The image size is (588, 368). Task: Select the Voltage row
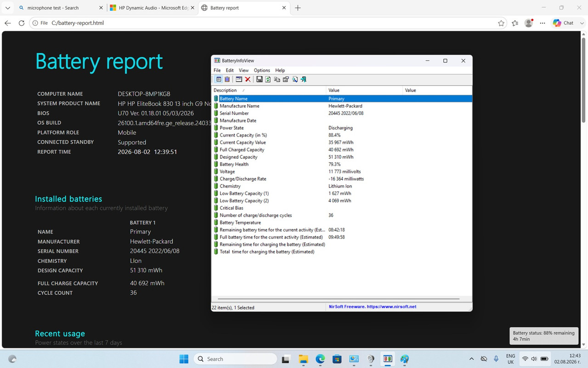(342, 172)
